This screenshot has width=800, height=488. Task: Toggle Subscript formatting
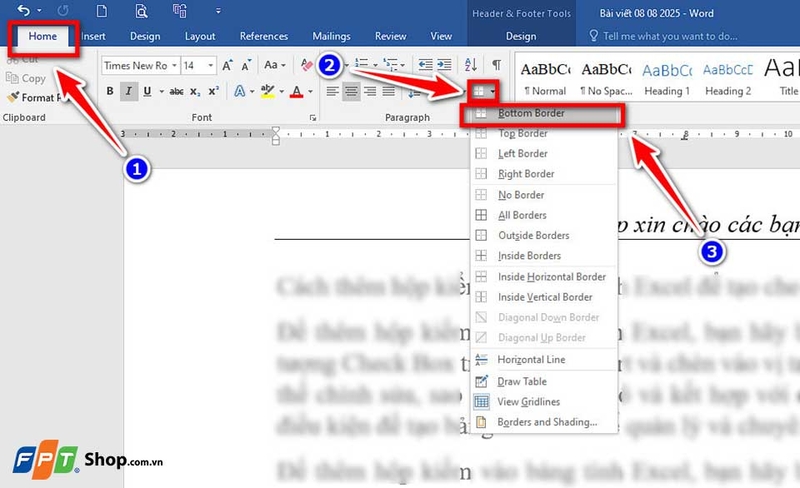coord(195,92)
